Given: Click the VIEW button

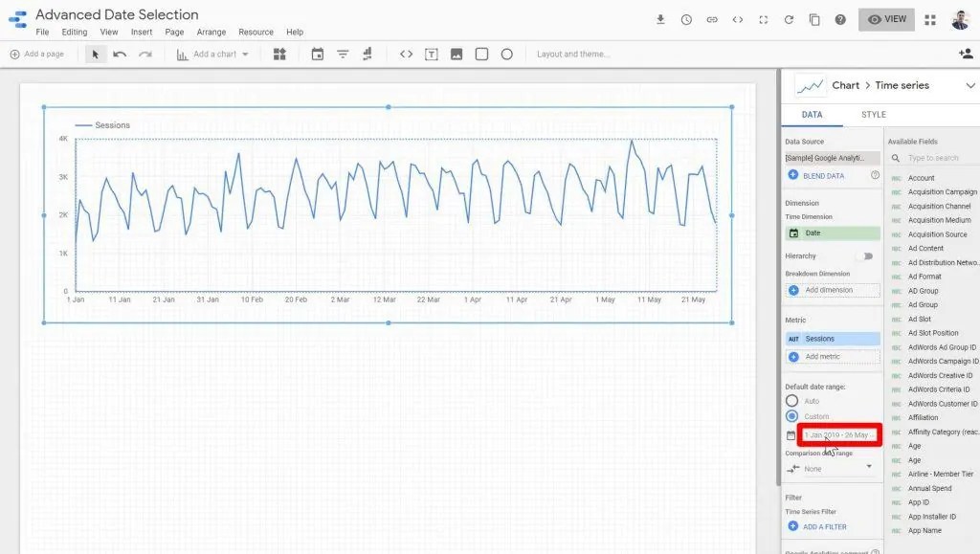Looking at the screenshot, I should coord(885,18).
